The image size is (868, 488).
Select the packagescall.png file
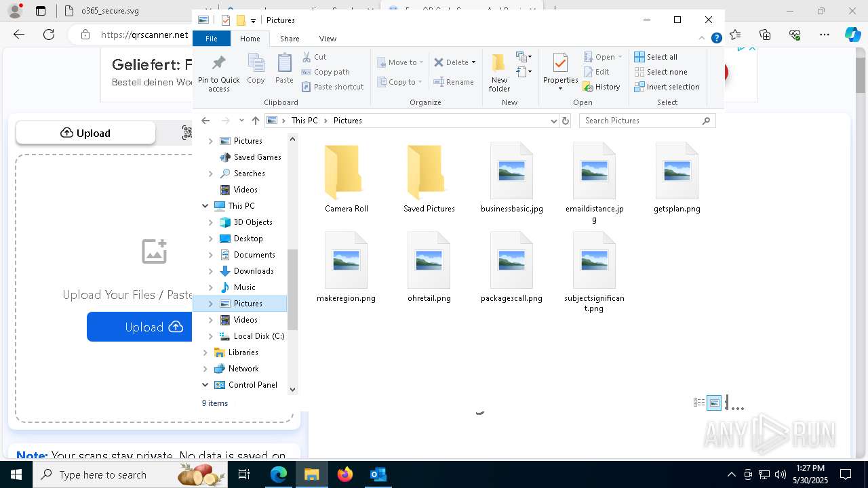[511, 268]
